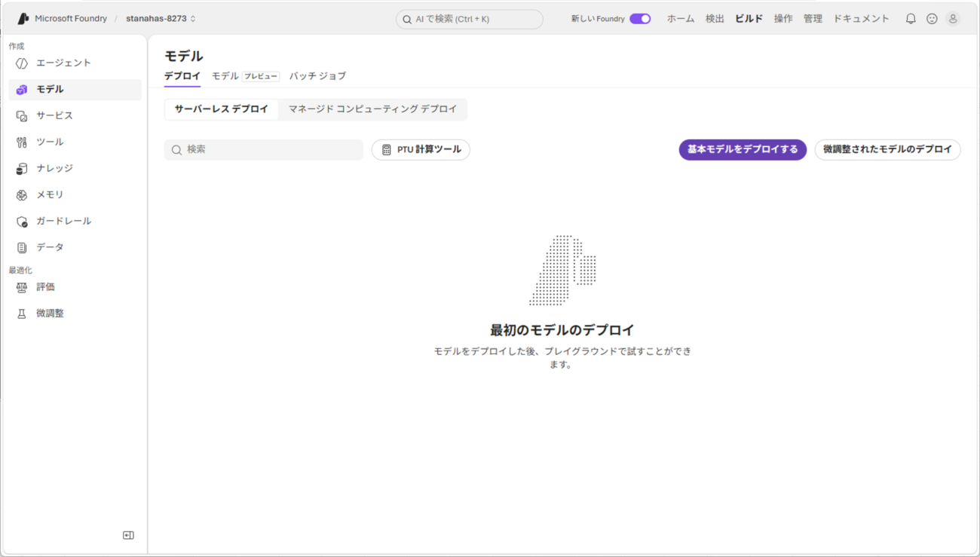The image size is (980, 557).
Task: Open the ナレッジ database icon
Action: click(x=22, y=169)
